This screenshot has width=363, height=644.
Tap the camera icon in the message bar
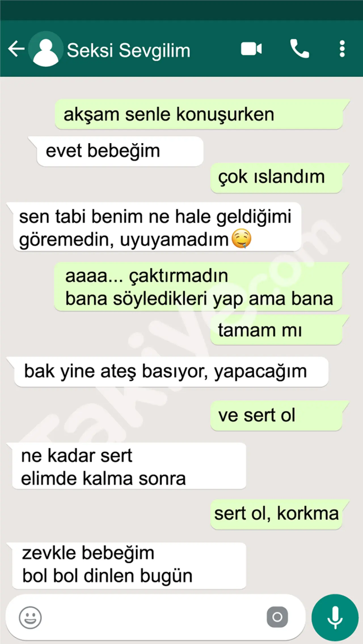coord(277,617)
